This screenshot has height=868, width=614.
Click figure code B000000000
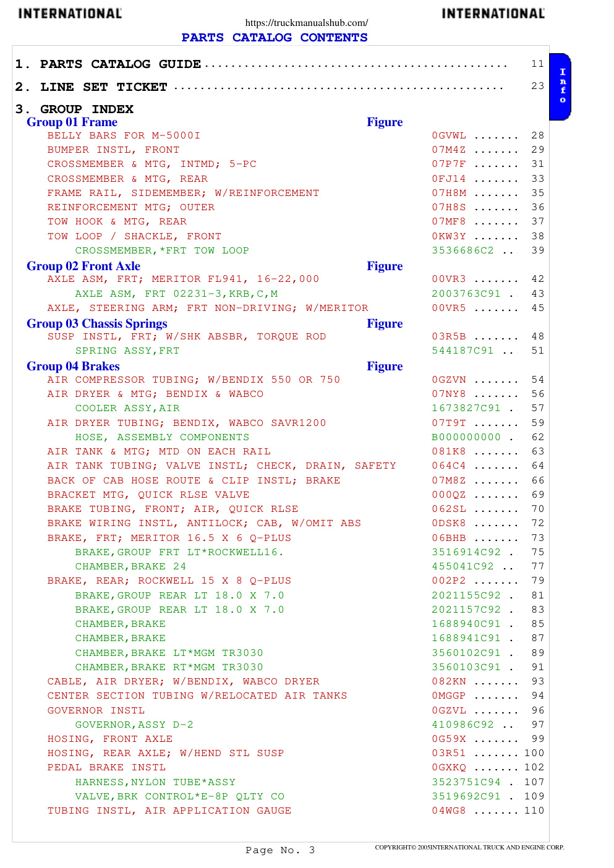[x=466, y=437]
